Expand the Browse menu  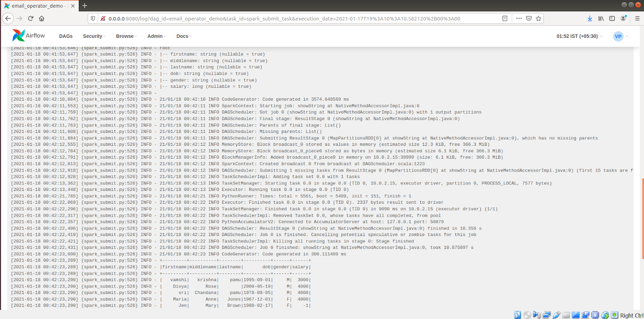(126, 36)
